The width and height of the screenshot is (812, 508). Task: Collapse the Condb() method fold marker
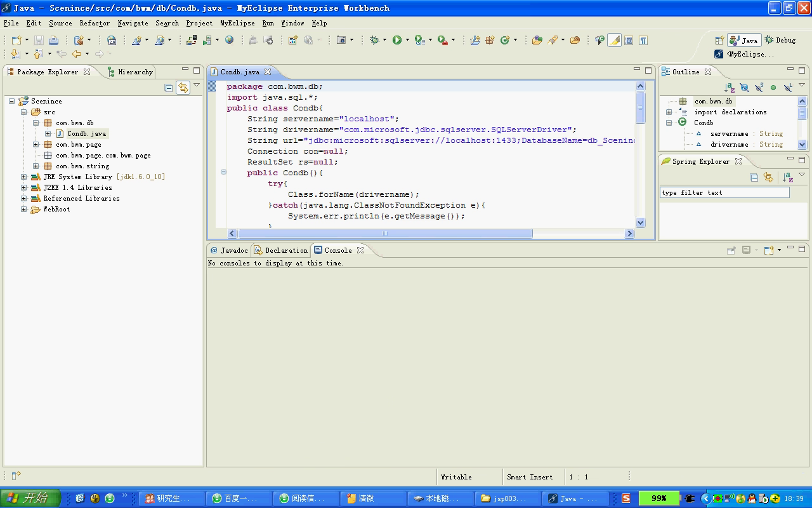point(223,172)
